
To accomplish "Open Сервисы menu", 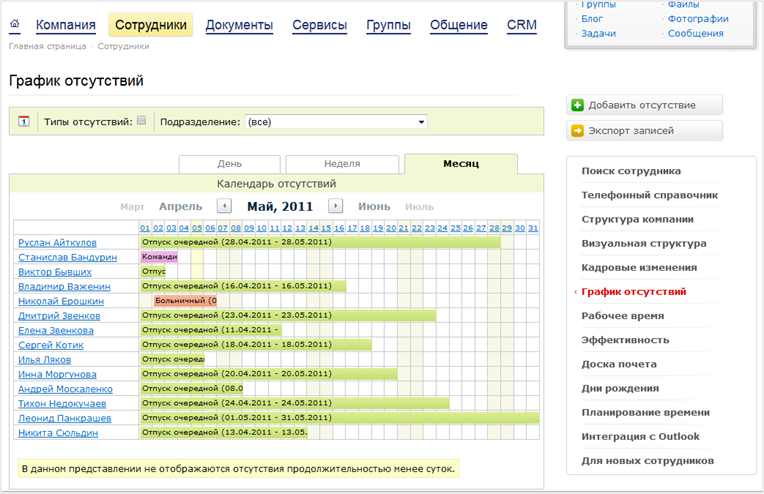I will tap(320, 25).
